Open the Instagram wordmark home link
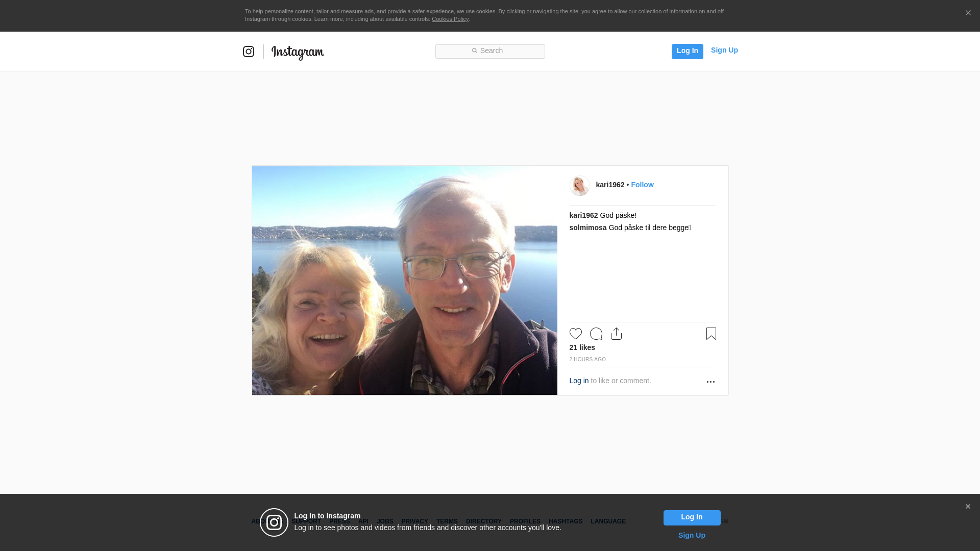The height and width of the screenshot is (551, 980). (x=298, y=52)
